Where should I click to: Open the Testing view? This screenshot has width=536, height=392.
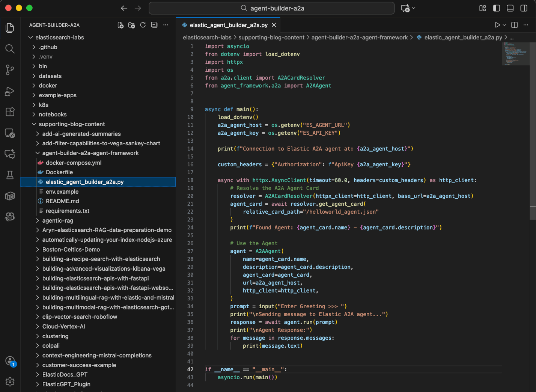tap(10, 175)
